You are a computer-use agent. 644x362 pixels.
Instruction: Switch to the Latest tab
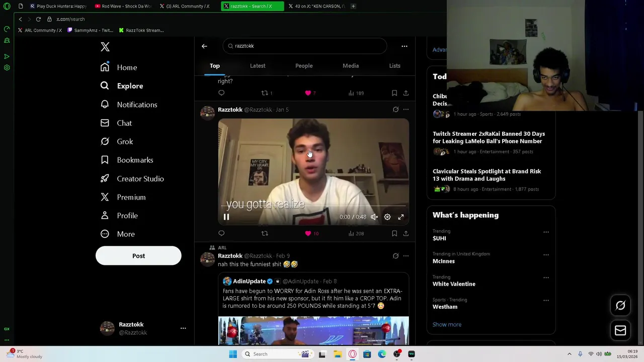click(x=258, y=66)
